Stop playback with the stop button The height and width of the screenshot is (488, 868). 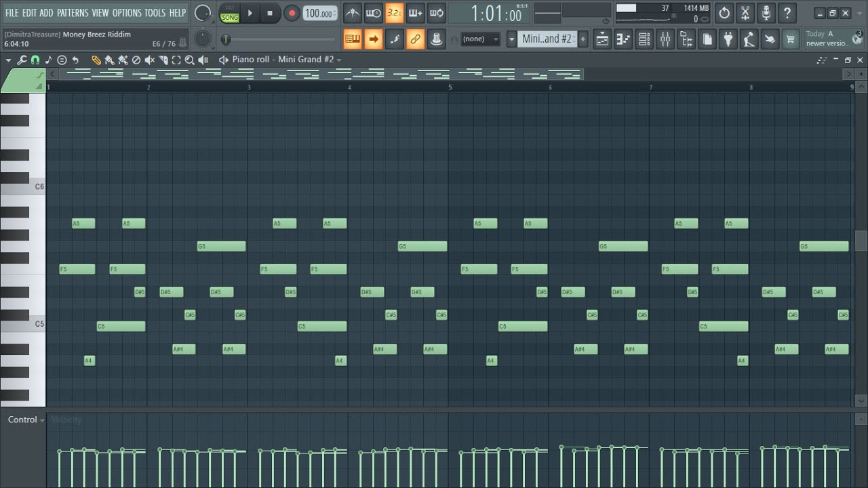point(270,13)
